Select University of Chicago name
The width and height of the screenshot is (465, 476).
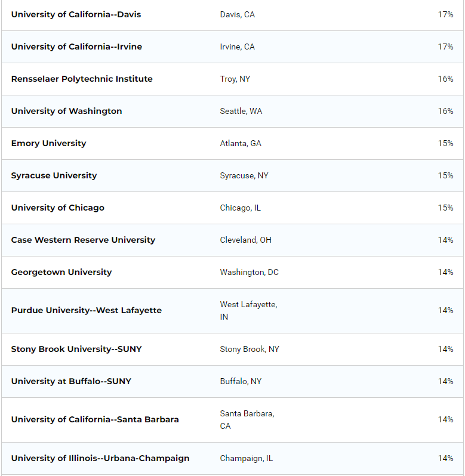click(57, 208)
